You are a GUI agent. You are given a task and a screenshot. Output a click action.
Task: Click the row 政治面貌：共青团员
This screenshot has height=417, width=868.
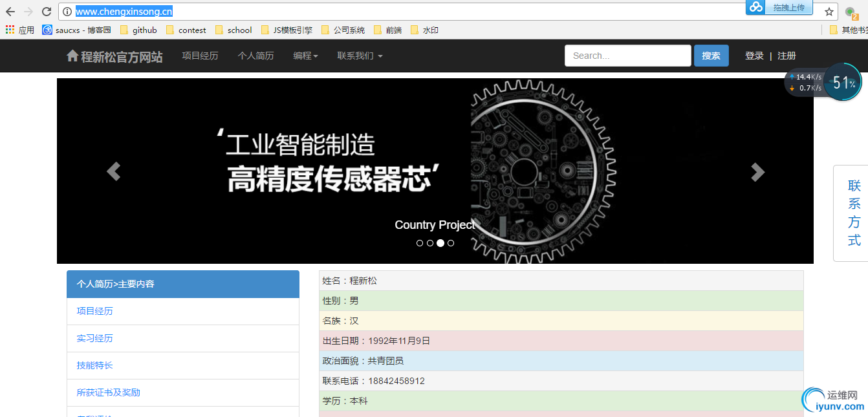(561, 361)
